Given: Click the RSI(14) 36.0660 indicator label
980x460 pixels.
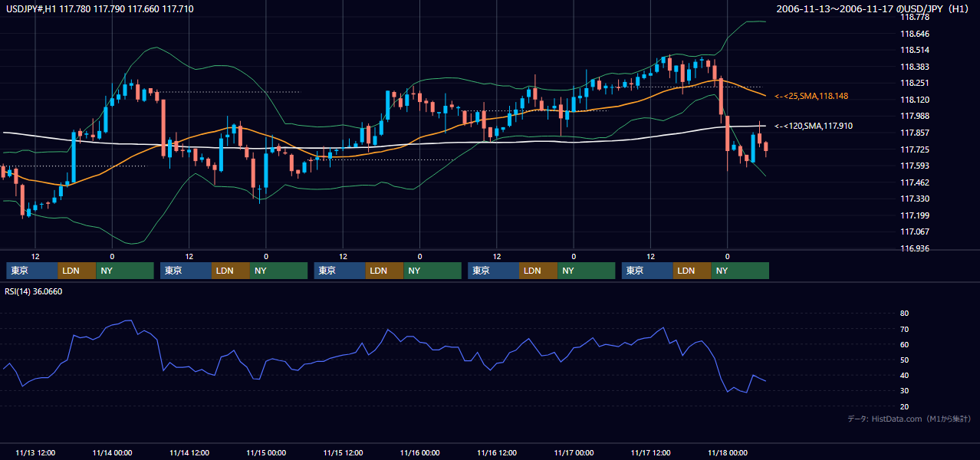Looking at the screenshot, I should pos(34,291).
